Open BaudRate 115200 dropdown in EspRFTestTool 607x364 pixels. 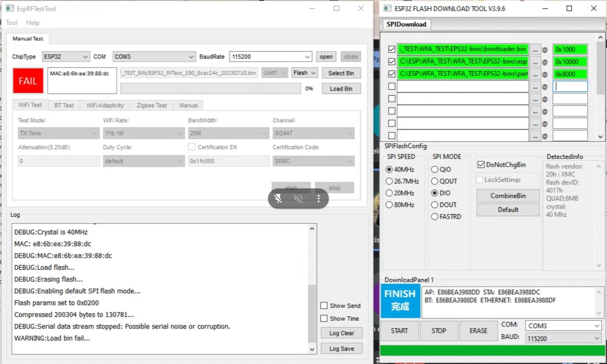270,56
